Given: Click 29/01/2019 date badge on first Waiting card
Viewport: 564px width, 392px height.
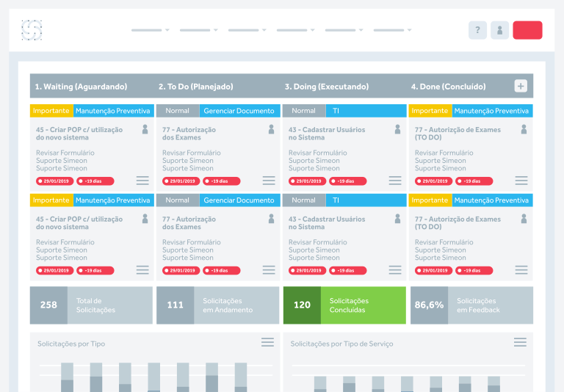Looking at the screenshot, I should [54, 181].
